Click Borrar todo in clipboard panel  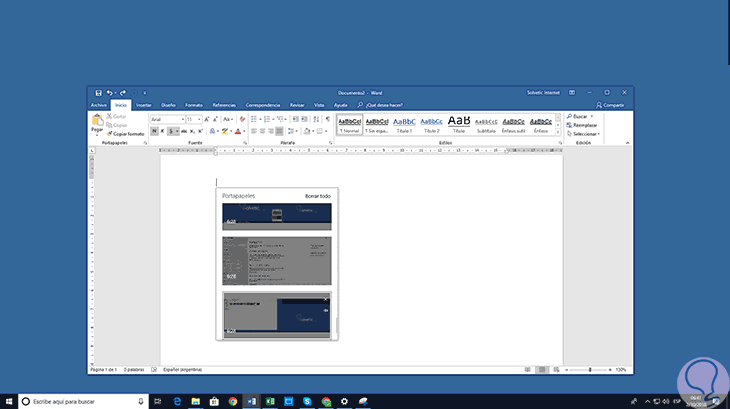[x=318, y=196]
